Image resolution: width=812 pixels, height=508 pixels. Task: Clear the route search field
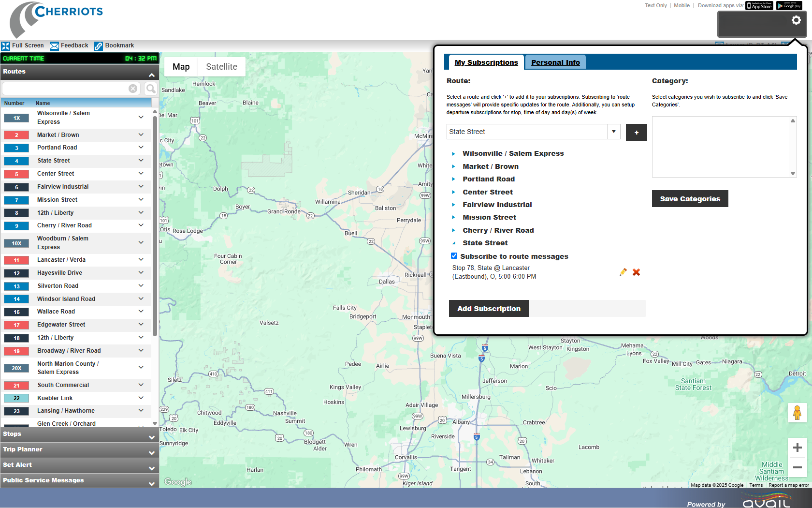click(132, 89)
